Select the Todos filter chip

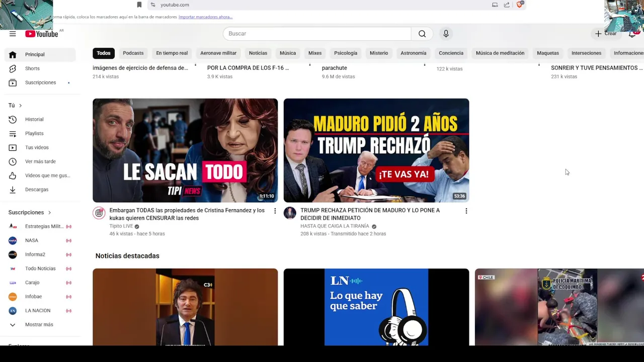point(104,53)
